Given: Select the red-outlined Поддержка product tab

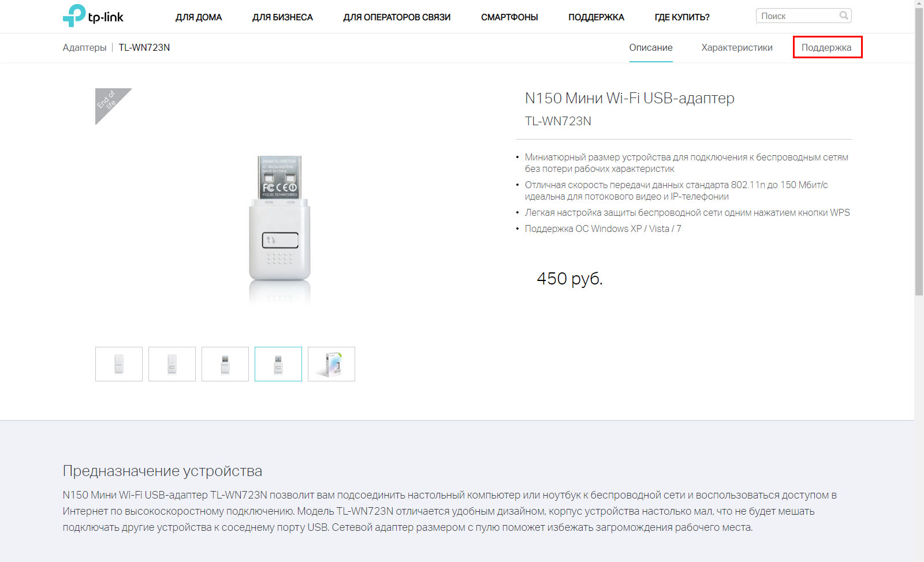Looking at the screenshot, I should pyautogui.click(x=826, y=47).
